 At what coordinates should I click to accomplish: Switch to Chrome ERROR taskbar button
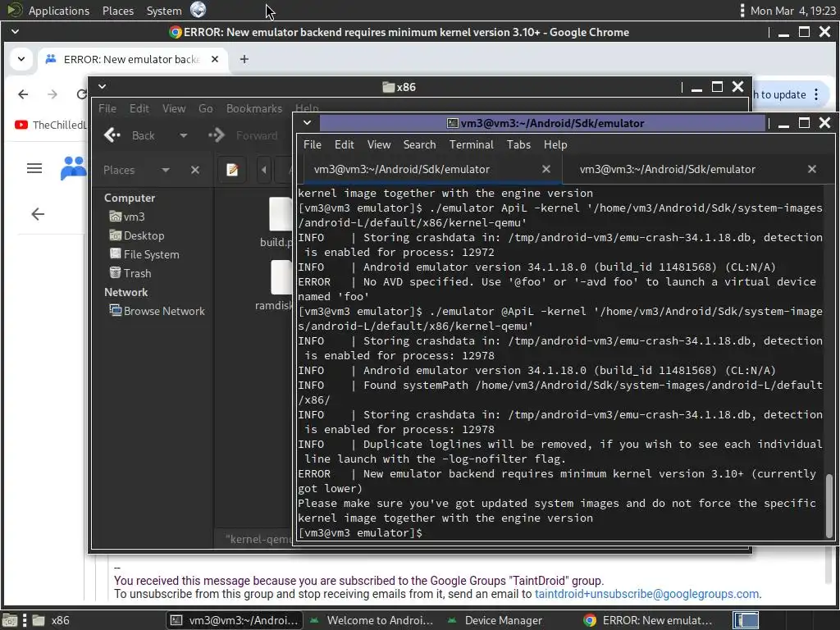pyautogui.click(x=650, y=620)
